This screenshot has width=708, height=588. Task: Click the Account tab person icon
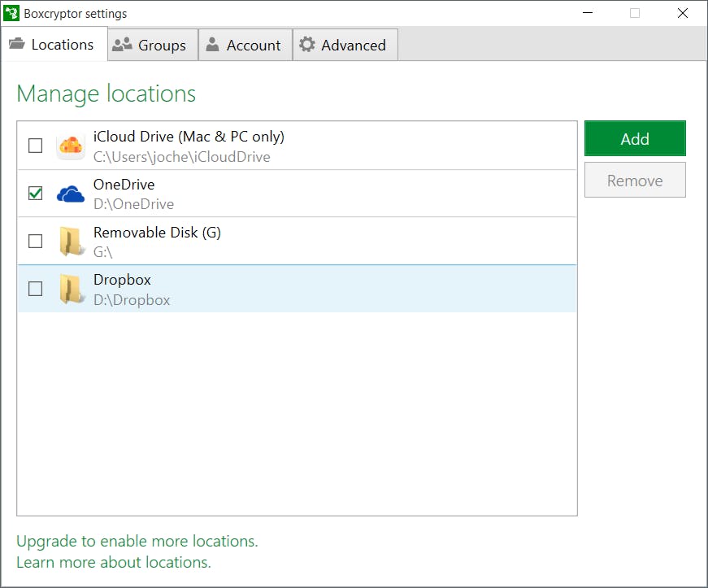(x=212, y=45)
